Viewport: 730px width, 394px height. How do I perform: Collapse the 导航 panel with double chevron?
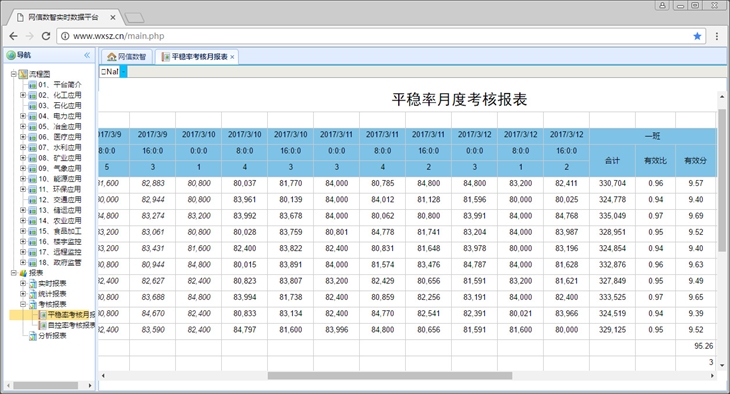[87, 55]
